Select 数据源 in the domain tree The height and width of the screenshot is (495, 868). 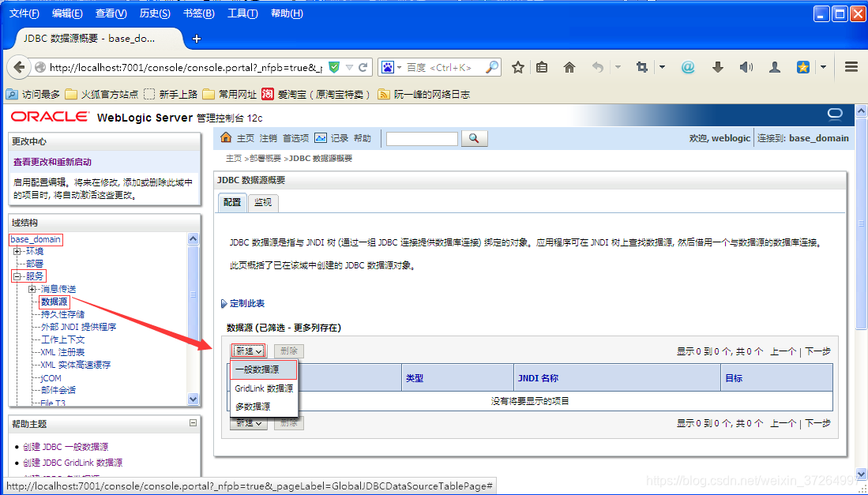click(x=54, y=302)
